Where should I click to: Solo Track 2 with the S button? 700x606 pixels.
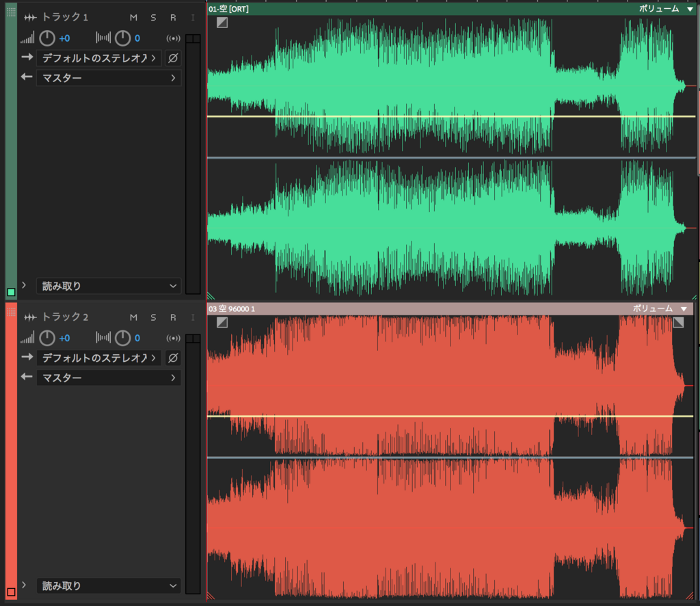[x=153, y=317]
